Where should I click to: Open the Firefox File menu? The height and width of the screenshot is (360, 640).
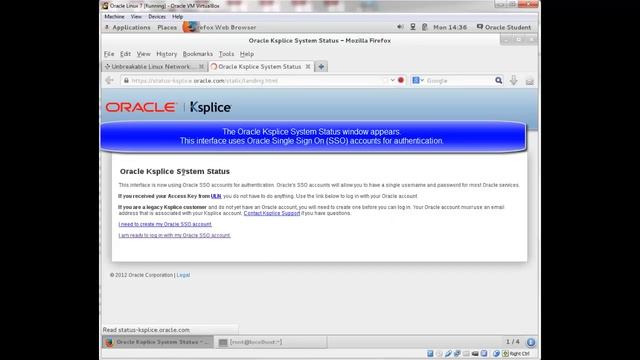(x=109, y=54)
